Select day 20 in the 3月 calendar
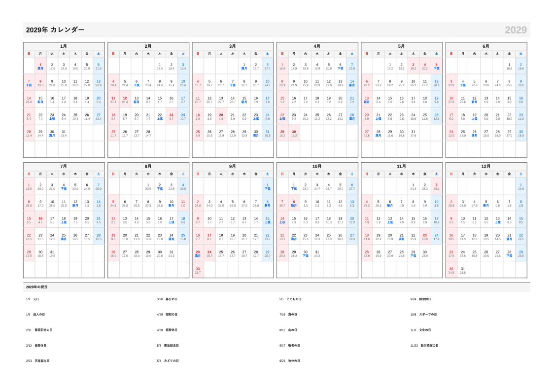Viewport: 554px width, 392px height. click(221, 116)
